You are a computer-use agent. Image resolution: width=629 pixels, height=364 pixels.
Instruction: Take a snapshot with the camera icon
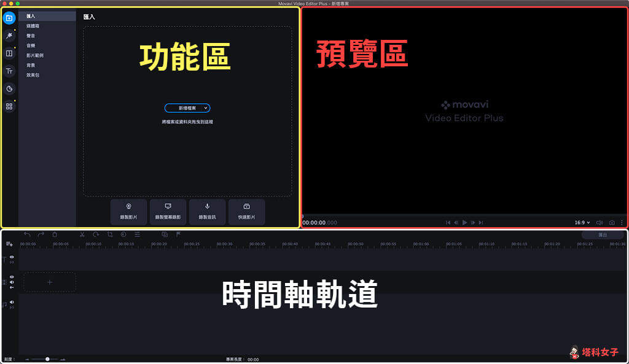[612, 222]
